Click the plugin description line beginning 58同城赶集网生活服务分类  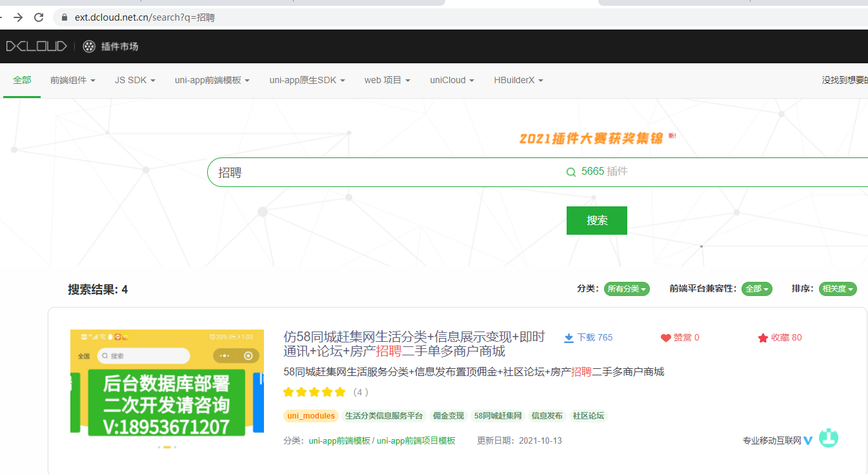(474, 372)
